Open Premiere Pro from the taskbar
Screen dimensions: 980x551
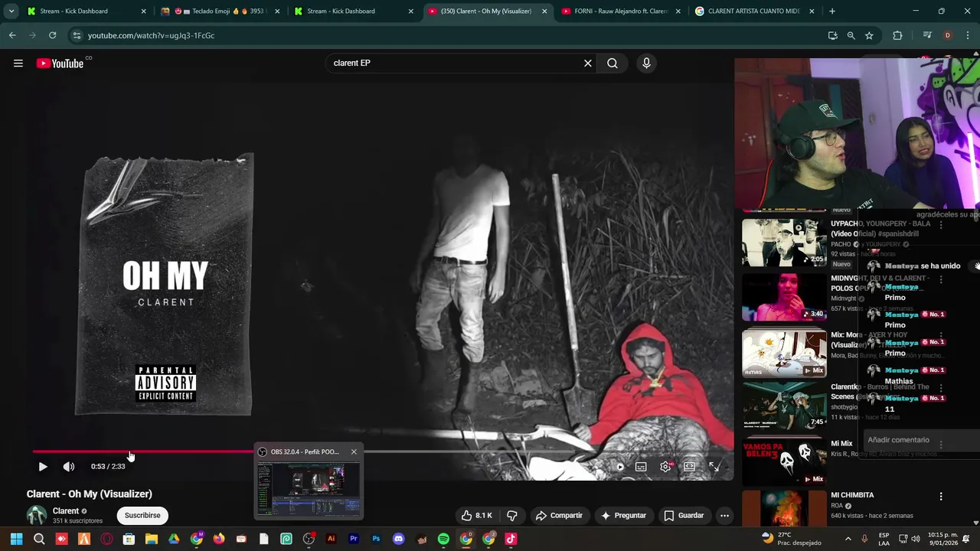(x=354, y=539)
